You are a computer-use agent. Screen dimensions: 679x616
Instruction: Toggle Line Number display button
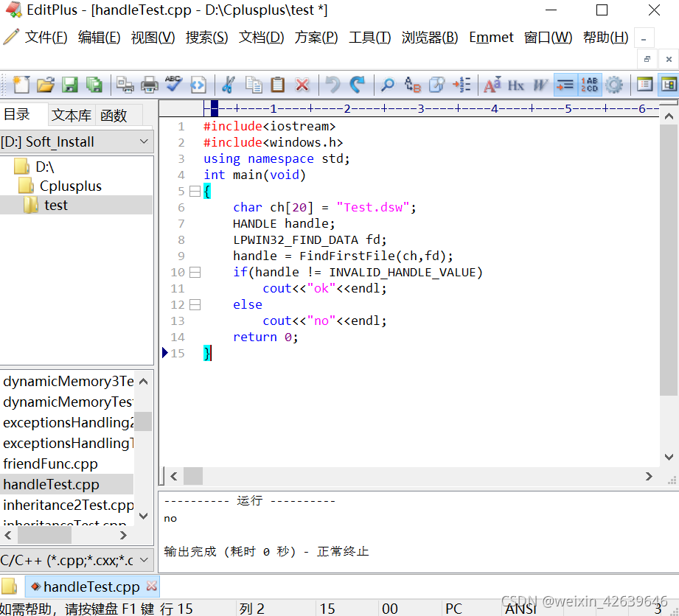pos(589,85)
